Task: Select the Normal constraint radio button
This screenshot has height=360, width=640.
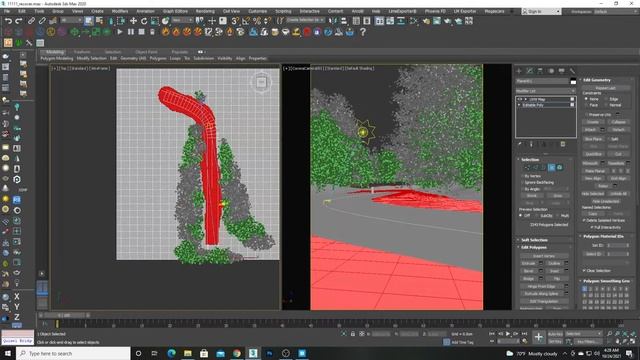Action: [x=606, y=105]
